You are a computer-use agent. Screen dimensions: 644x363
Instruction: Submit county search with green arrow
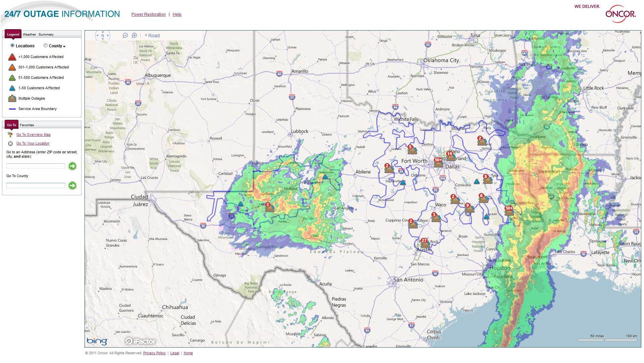tap(72, 186)
